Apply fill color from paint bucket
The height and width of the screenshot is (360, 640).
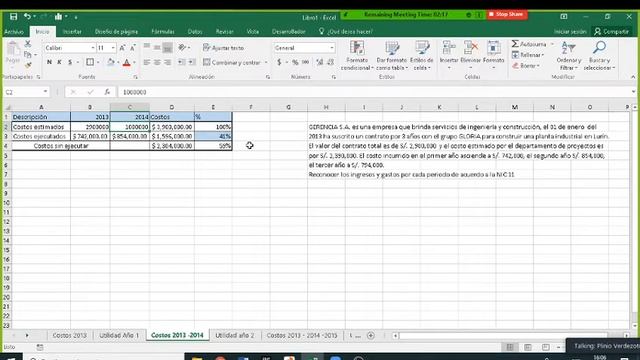pyautogui.click(x=111, y=62)
